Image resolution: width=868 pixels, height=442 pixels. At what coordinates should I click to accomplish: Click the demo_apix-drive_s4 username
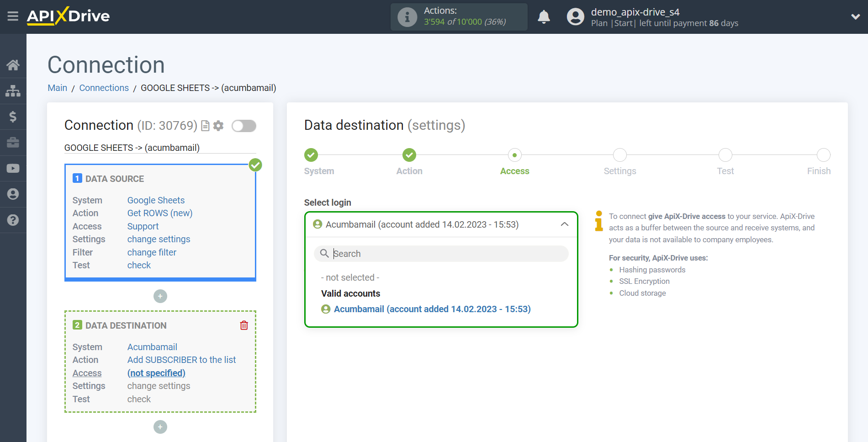pyautogui.click(x=635, y=12)
